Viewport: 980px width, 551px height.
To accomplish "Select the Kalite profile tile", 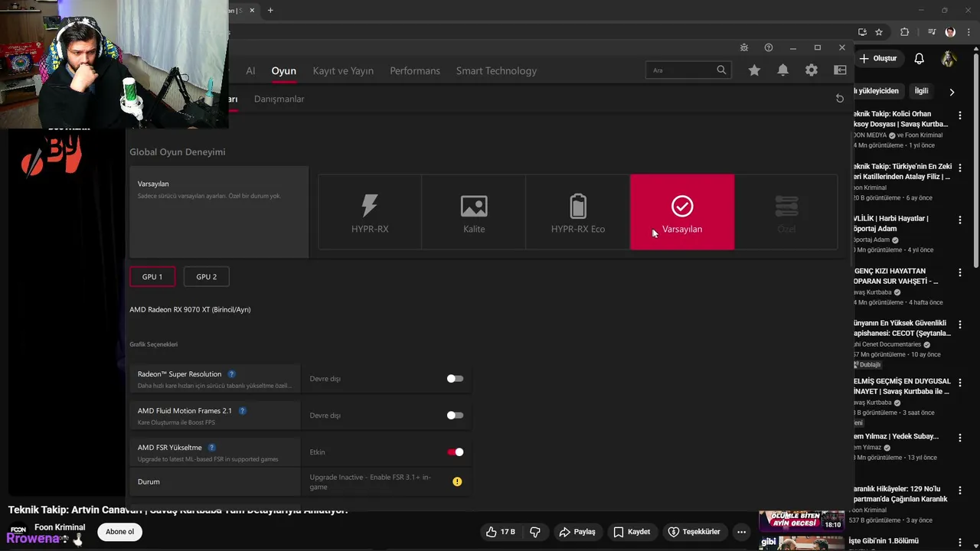I will (474, 212).
